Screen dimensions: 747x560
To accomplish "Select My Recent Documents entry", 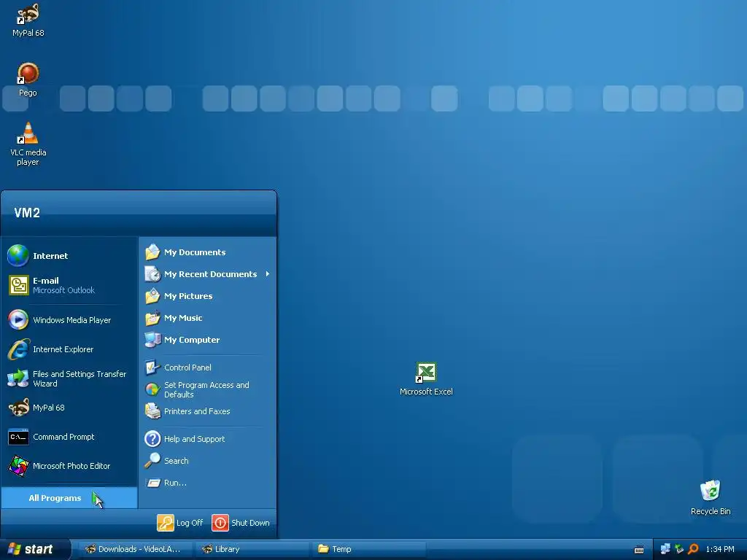I will [x=208, y=274].
